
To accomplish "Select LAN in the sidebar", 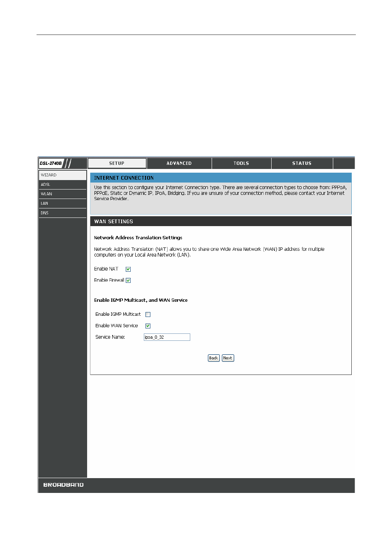I will pyautogui.click(x=62, y=203).
